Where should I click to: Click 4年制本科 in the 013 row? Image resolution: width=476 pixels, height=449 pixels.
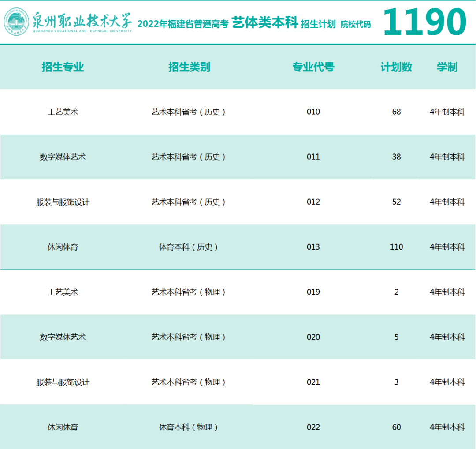(447, 247)
